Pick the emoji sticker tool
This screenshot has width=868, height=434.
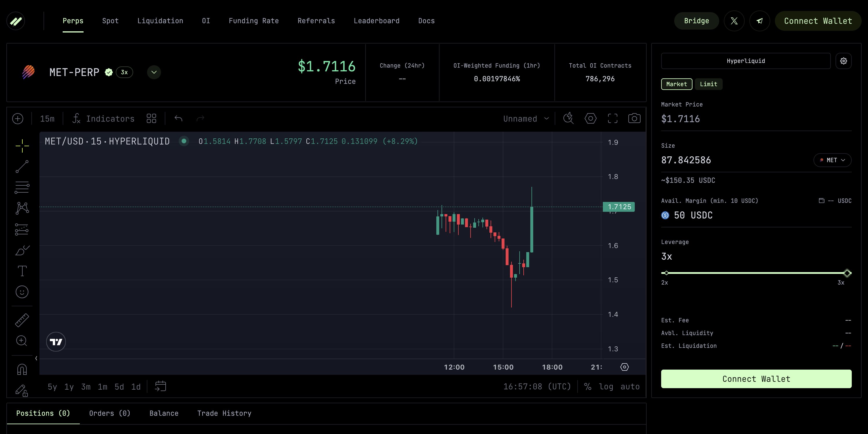tap(22, 292)
